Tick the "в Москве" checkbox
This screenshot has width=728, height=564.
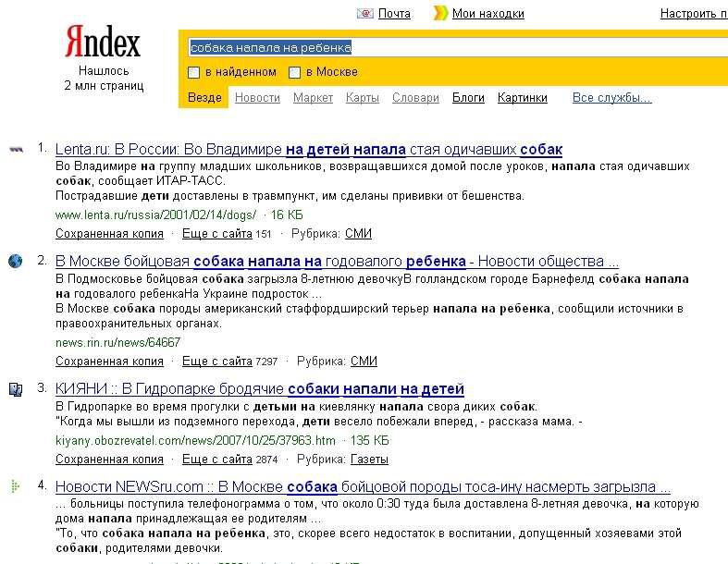(x=295, y=72)
